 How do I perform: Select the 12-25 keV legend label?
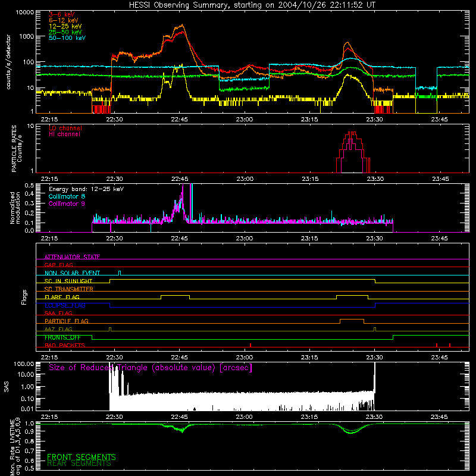click(x=65, y=26)
